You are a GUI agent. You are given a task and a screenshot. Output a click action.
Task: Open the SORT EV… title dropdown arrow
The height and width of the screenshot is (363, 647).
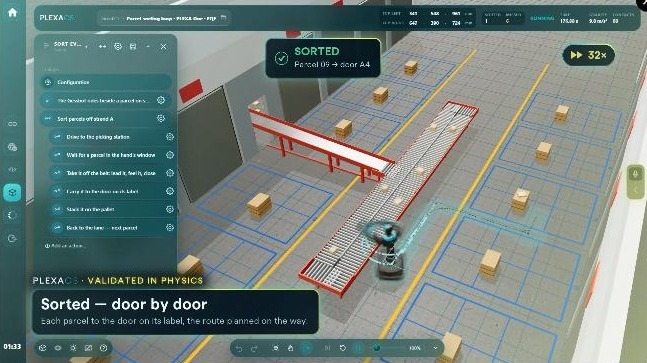[x=86, y=47]
